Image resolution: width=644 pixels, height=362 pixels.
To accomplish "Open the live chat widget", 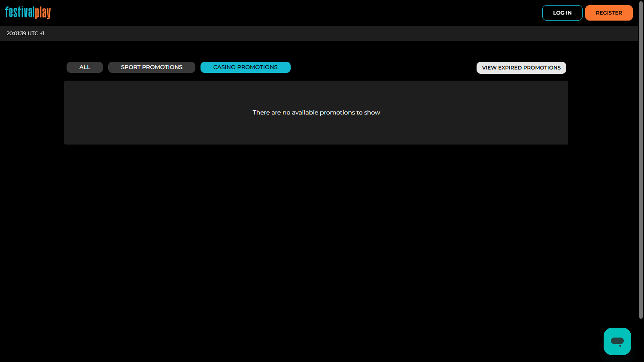I will [x=617, y=341].
